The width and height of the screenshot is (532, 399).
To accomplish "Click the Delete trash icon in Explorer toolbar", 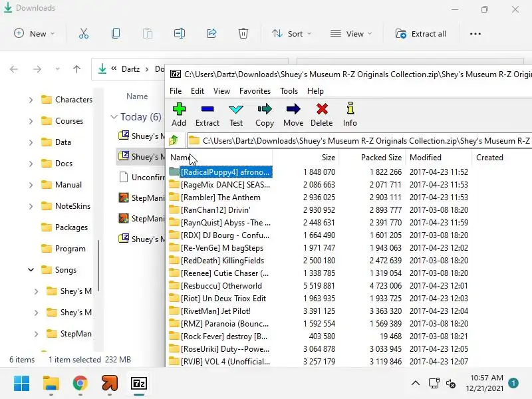I will click(x=243, y=34).
